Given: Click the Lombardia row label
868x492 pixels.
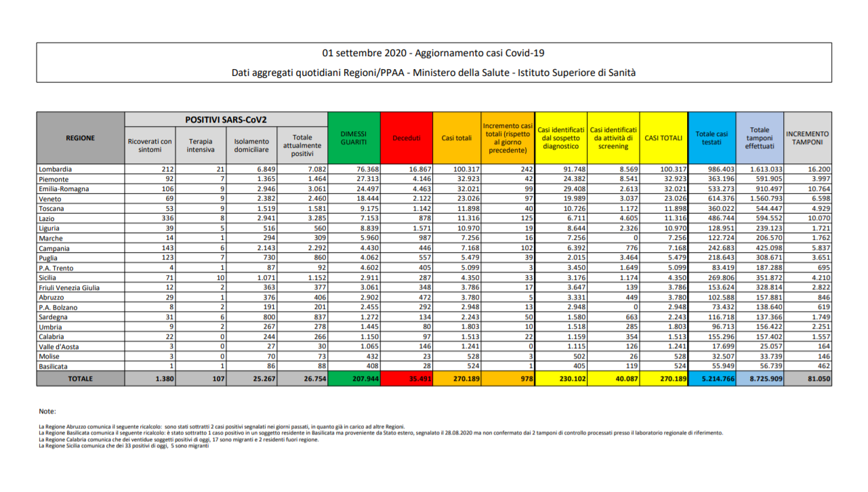Looking at the screenshot, I should [56, 169].
